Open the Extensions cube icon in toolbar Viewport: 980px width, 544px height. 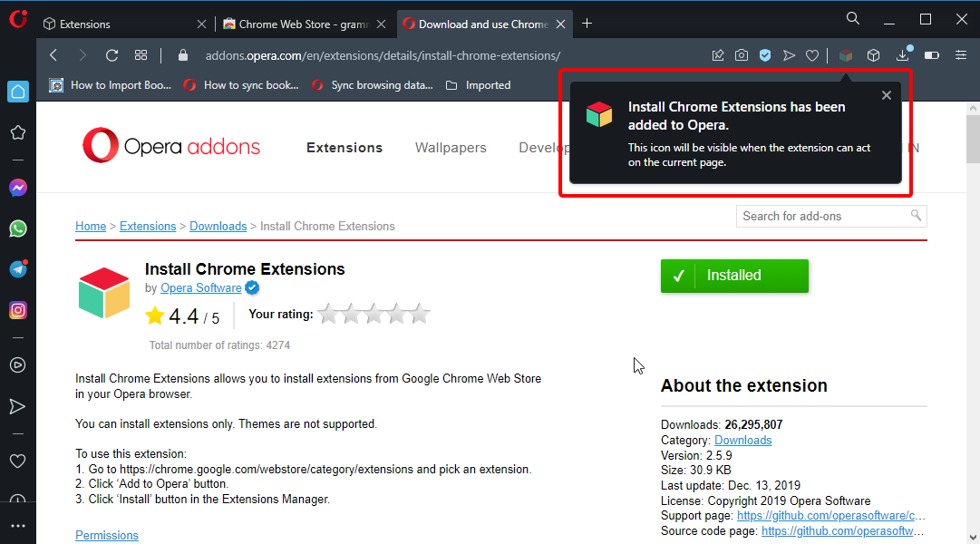[x=873, y=55]
